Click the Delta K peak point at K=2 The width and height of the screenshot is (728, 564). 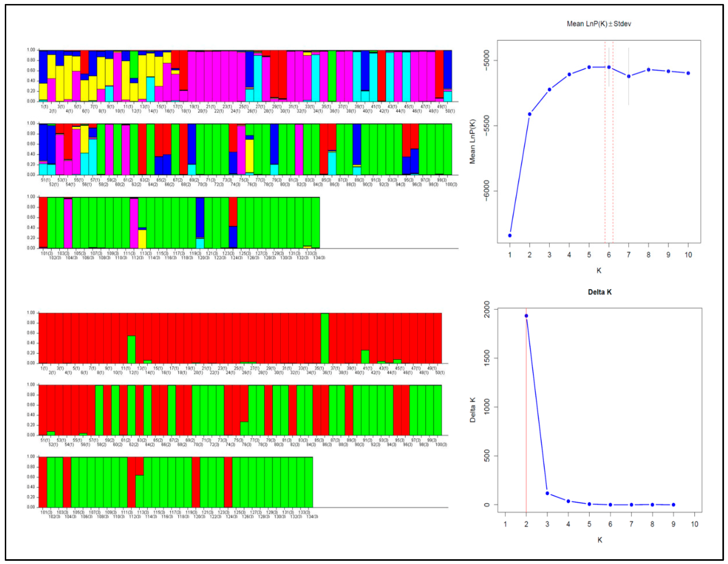pos(526,316)
